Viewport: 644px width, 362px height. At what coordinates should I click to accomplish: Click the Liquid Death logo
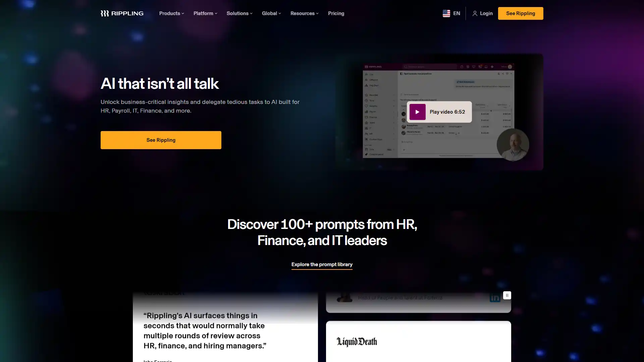[x=357, y=342]
